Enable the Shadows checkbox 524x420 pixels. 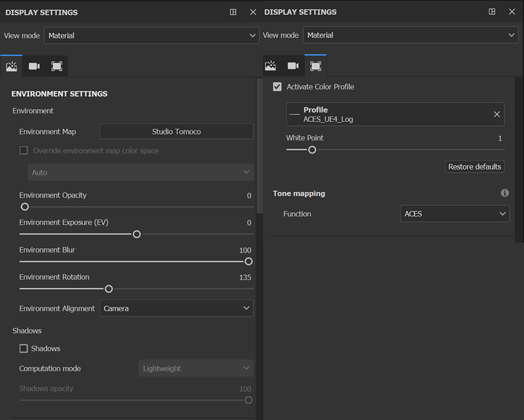(x=24, y=348)
